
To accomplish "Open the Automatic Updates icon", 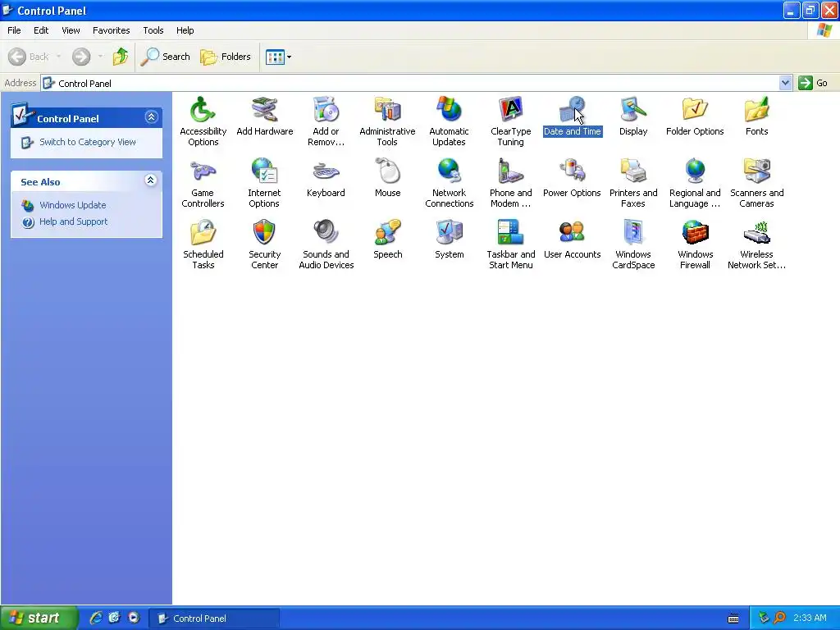I will pos(449,110).
